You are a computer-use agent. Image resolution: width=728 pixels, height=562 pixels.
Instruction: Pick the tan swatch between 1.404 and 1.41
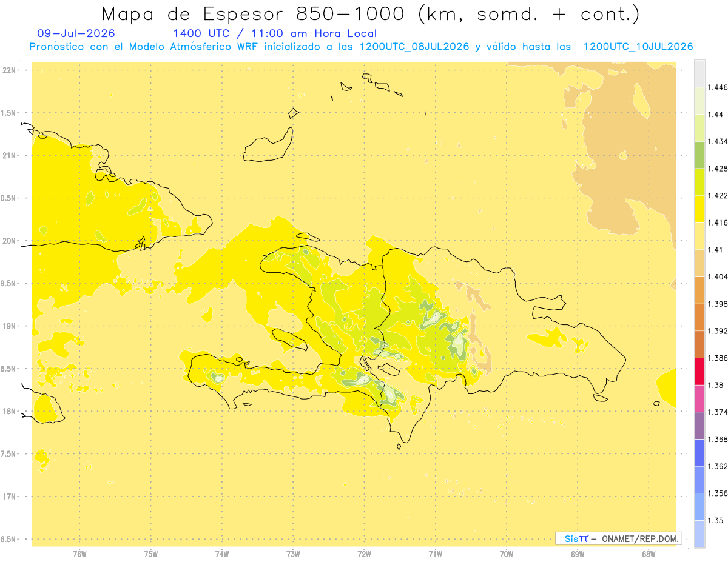click(699, 263)
